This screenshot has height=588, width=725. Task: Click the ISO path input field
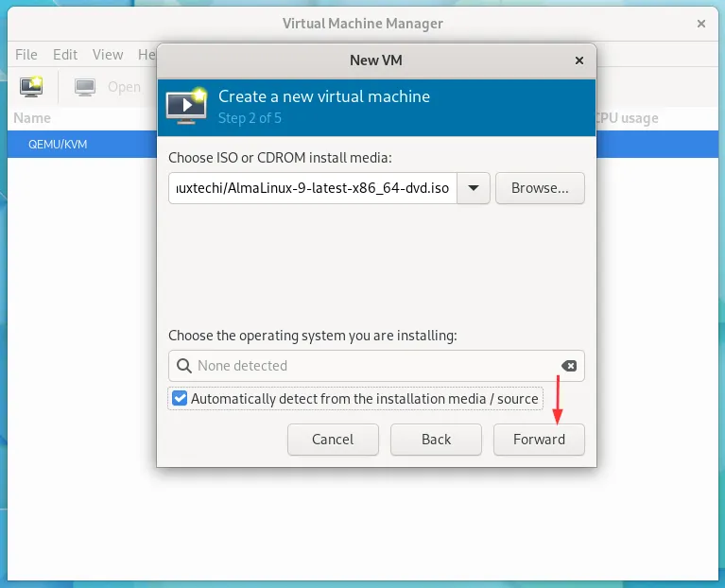313,188
